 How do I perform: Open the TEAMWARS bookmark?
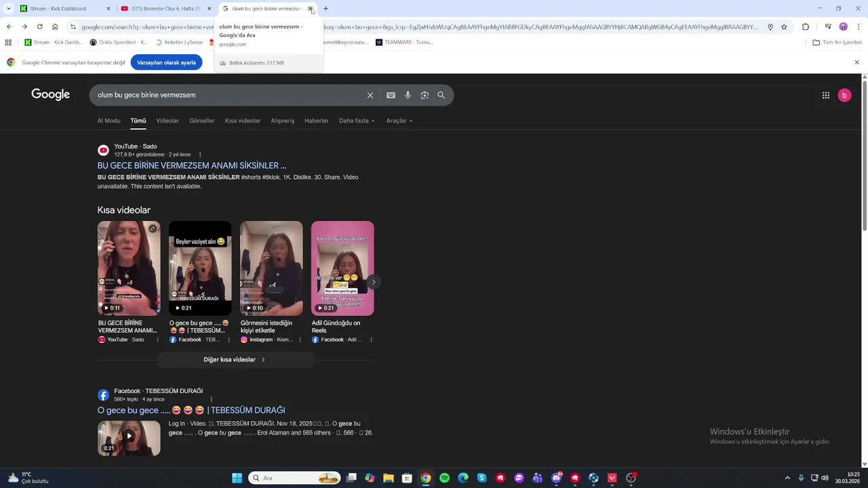404,42
